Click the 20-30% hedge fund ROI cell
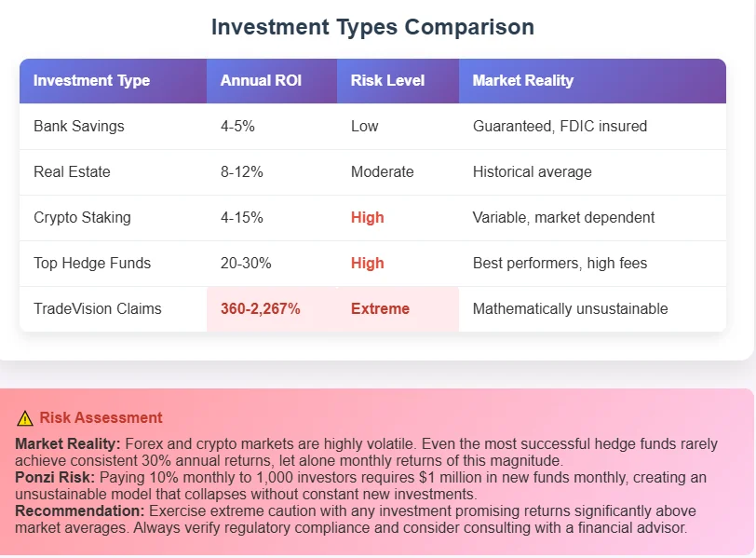Image resolution: width=756 pixels, height=558 pixels. point(246,263)
